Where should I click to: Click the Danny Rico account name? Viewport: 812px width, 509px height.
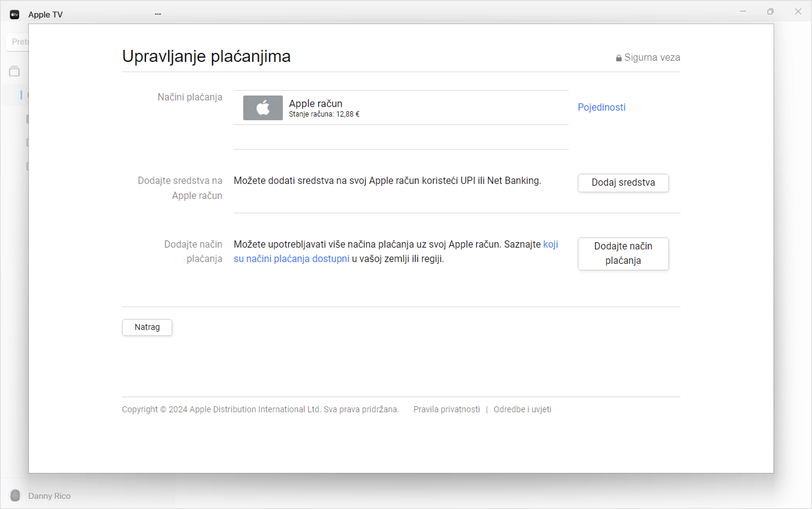point(49,496)
